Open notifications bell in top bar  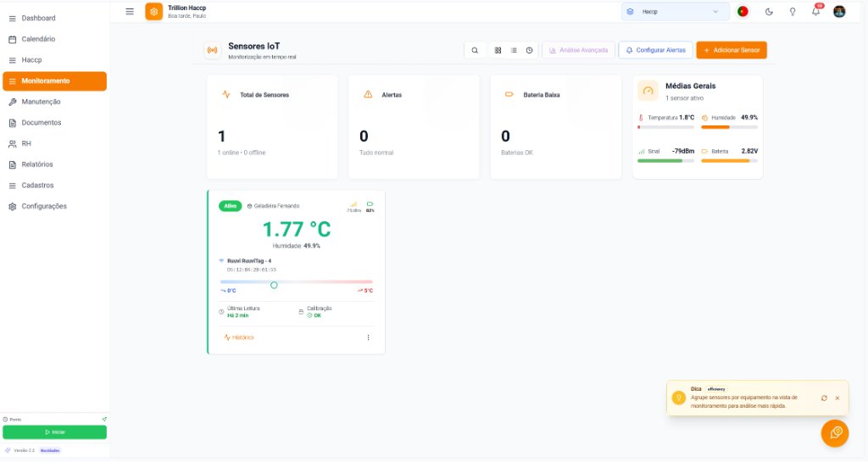point(816,11)
